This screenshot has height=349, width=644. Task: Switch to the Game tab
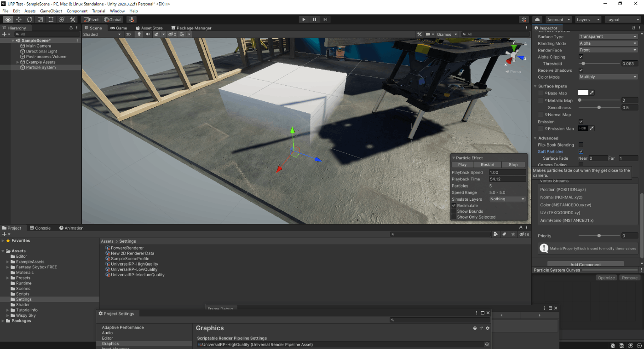click(x=119, y=28)
